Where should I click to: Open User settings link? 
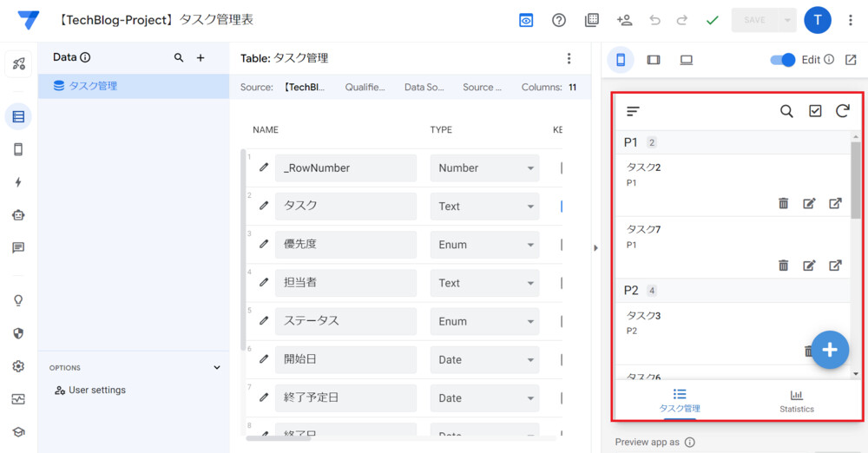click(96, 391)
